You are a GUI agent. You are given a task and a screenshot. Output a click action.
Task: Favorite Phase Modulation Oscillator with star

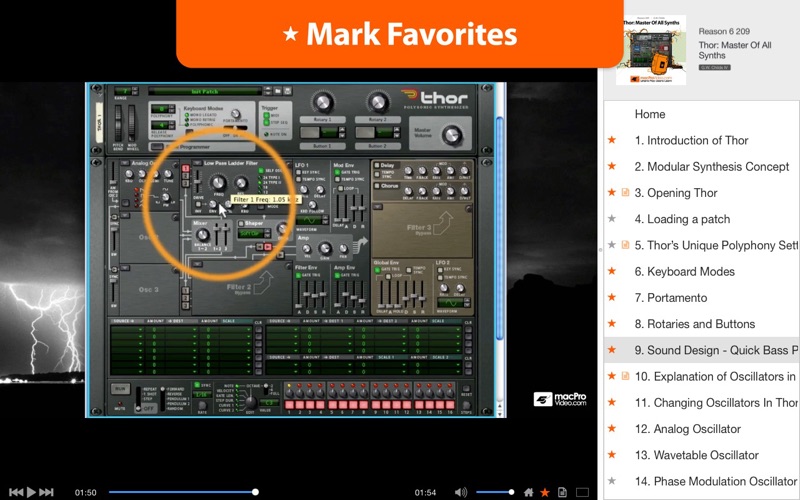pos(612,481)
